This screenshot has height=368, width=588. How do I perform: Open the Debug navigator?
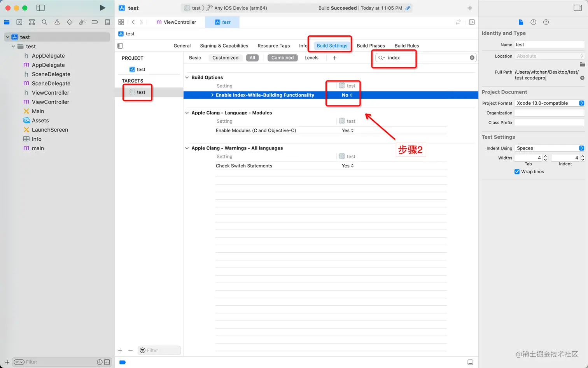coord(82,22)
